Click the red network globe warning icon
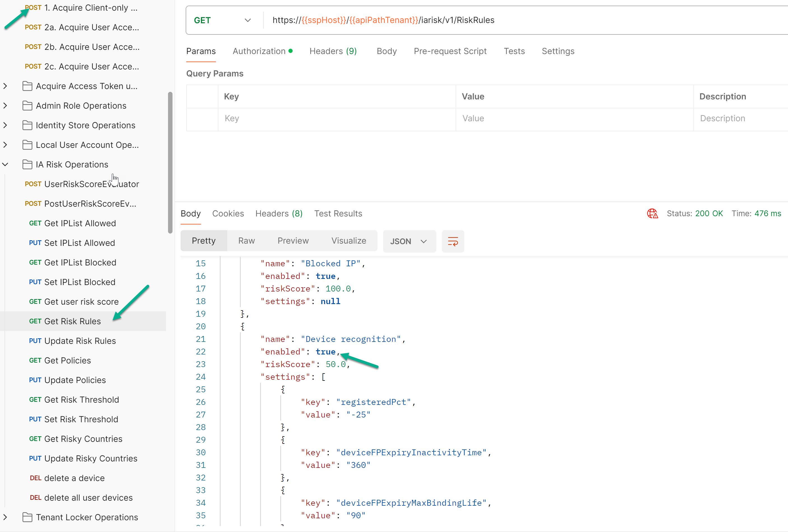 click(652, 214)
